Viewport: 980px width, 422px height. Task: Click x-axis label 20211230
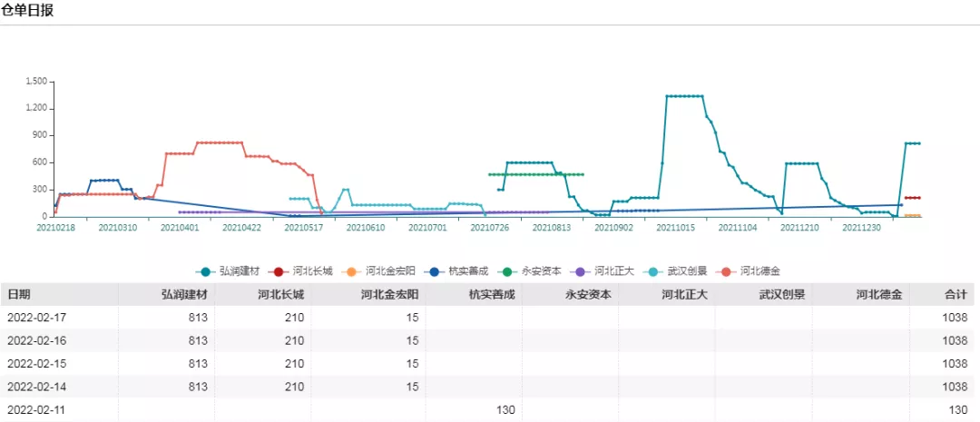pyautogui.click(x=861, y=228)
